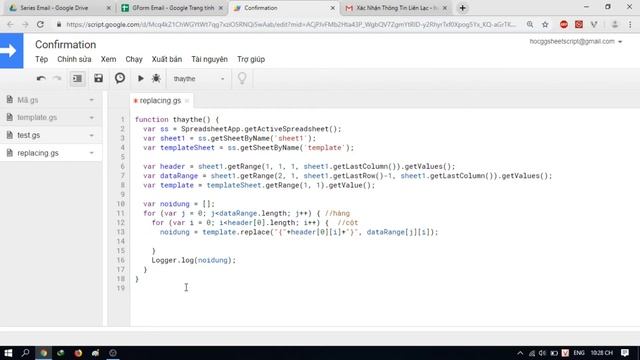Click the lightbulb hint icon
This screenshot has width=640, height=360.
tap(242, 78)
